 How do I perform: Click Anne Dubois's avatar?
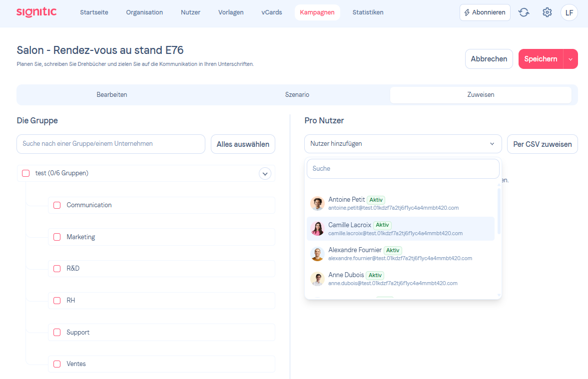pos(317,279)
